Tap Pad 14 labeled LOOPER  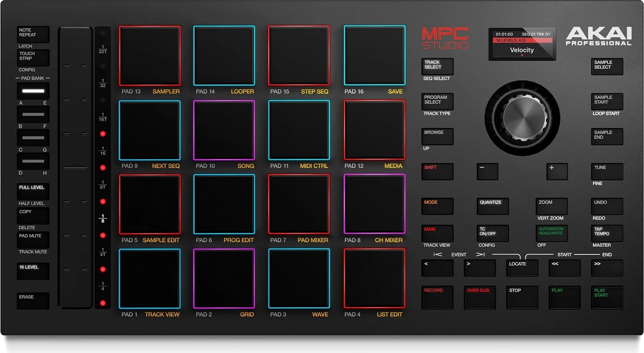pyautogui.click(x=224, y=56)
